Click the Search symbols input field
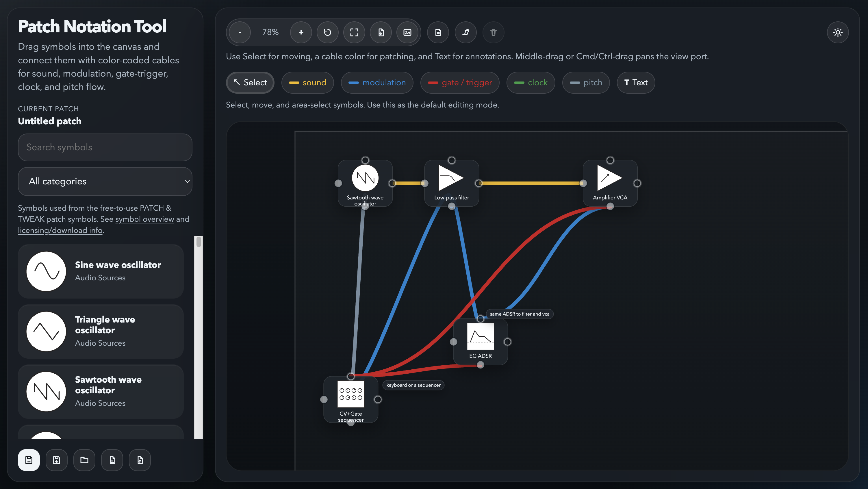Screen dimensions: 868x489 point(105,147)
